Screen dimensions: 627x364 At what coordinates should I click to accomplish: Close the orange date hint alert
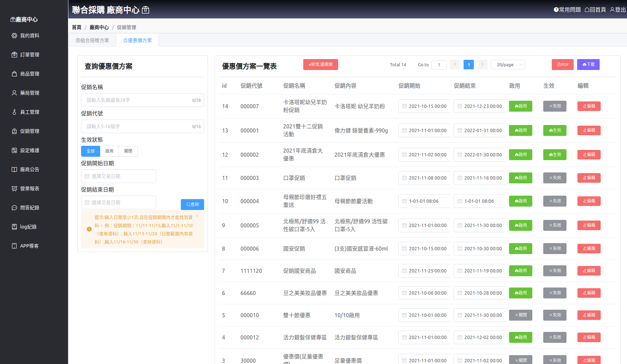tap(197, 216)
